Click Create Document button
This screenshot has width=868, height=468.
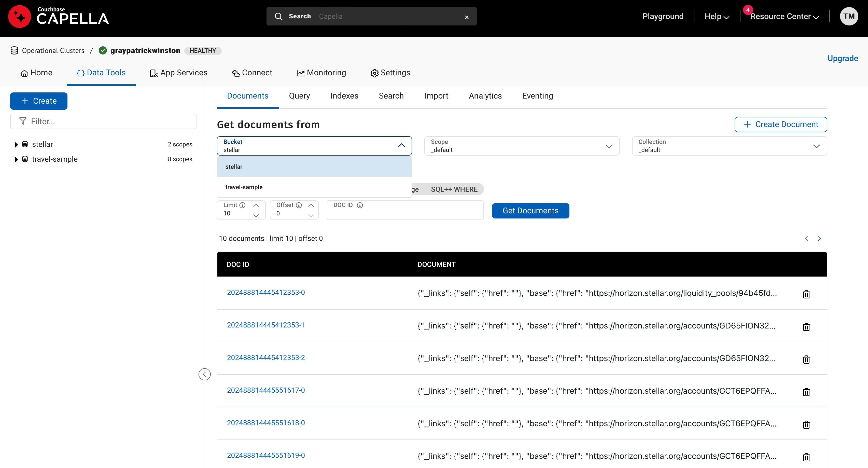tap(780, 125)
